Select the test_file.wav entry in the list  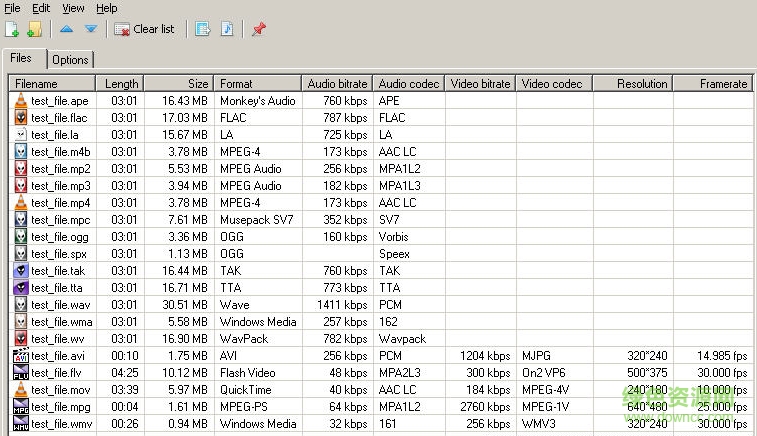(x=60, y=305)
